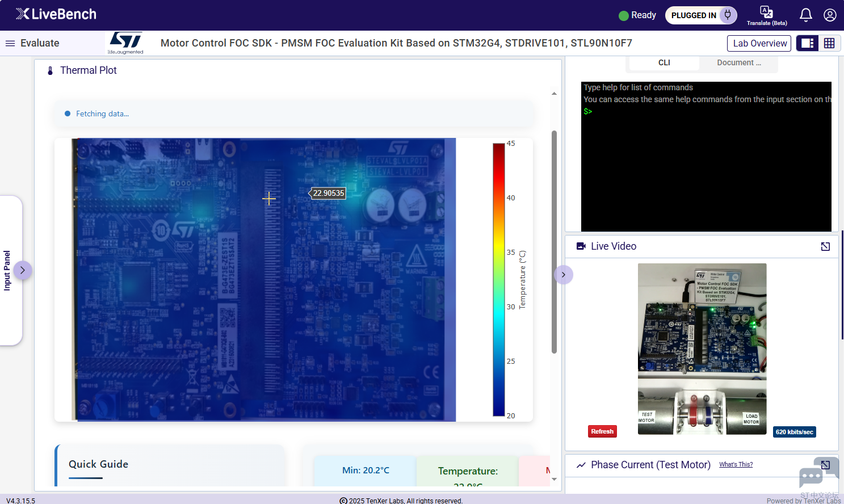Open the Lab Overview
844x504 pixels.
759,43
